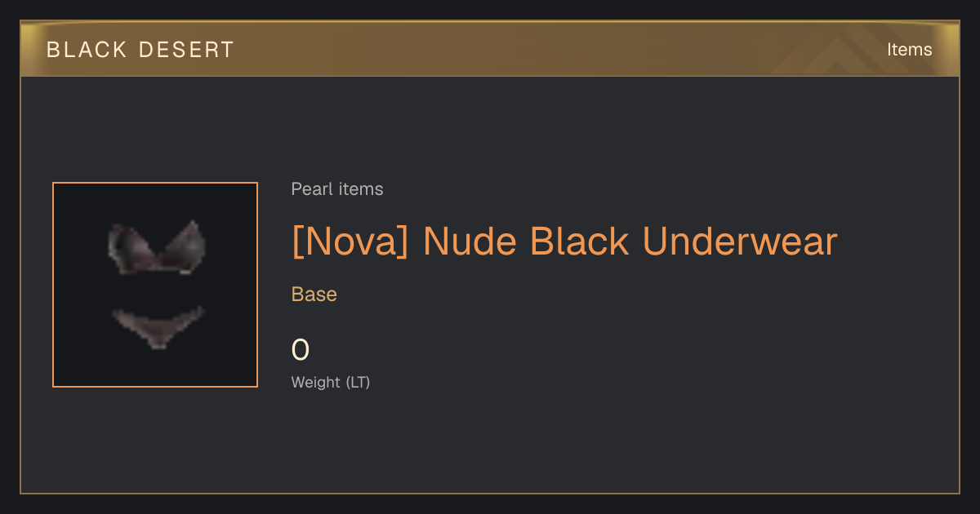Click the [Nova] Nude Black Underwear title
This screenshot has width=980, height=514.
tap(564, 241)
